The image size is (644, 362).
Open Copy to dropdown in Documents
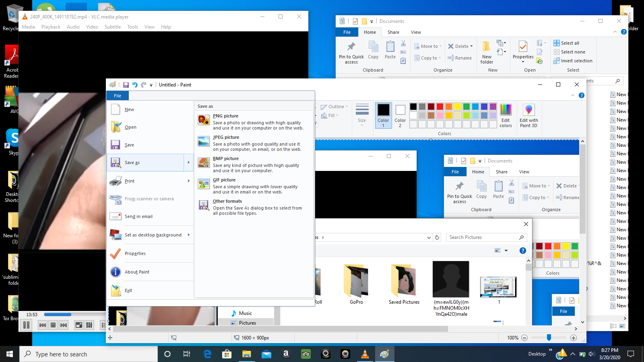click(x=427, y=58)
